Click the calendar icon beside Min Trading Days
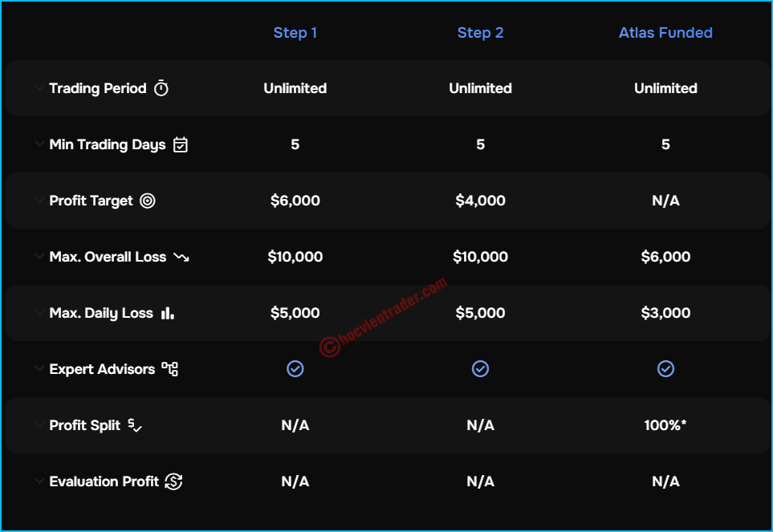The image size is (773, 532). pyautogui.click(x=181, y=144)
